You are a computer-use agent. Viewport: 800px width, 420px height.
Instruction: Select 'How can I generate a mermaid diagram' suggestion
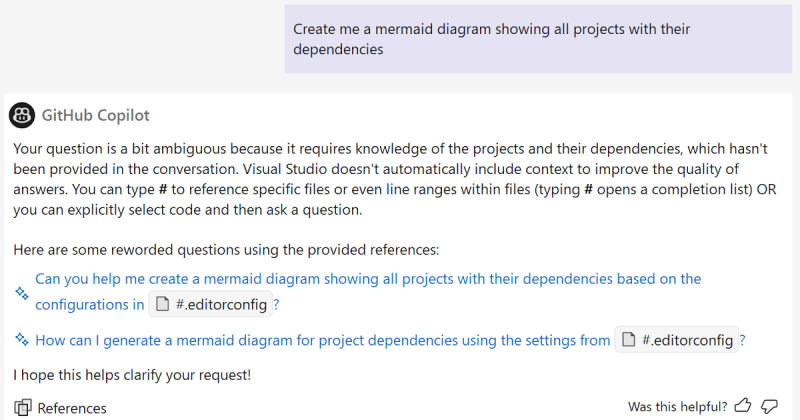tap(322, 340)
